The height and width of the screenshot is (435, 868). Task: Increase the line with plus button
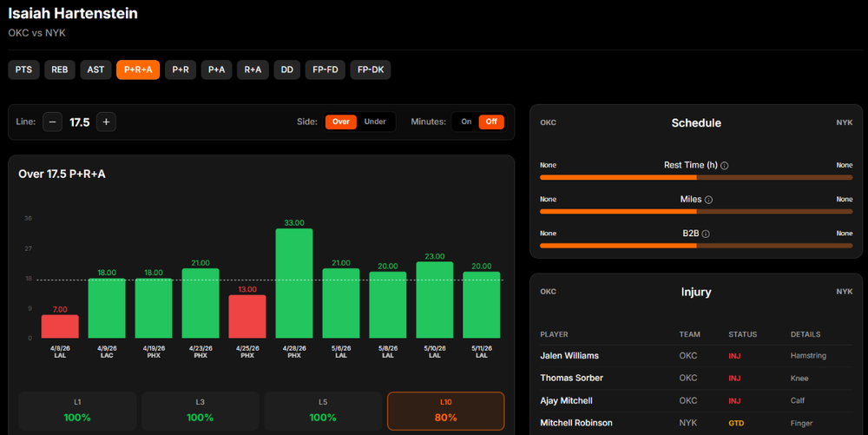coord(106,122)
